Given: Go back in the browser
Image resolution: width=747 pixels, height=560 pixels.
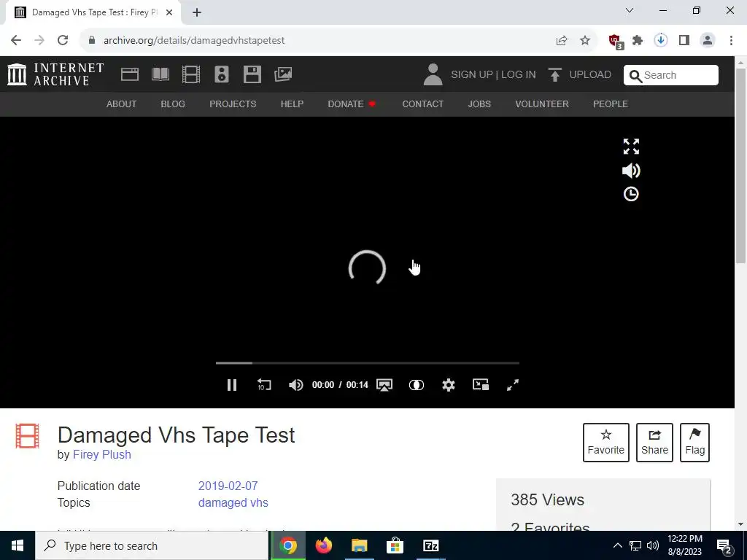Looking at the screenshot, I should coord(16,40).
